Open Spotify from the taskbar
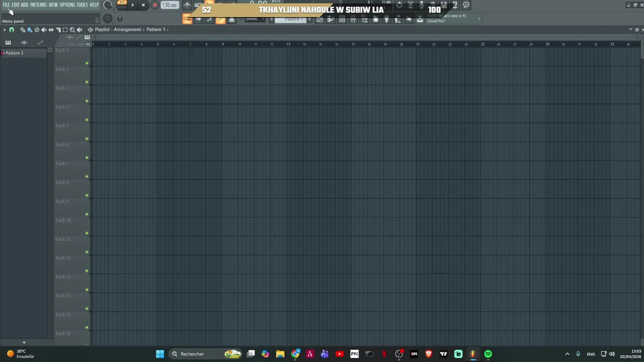Screen dimensions: 644x362 coord(488,354)
